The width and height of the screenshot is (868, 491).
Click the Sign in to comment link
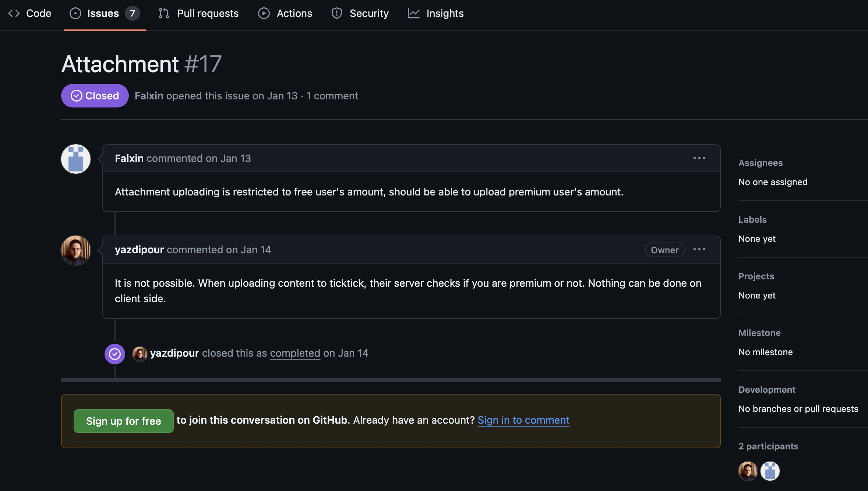coord(523,420)
